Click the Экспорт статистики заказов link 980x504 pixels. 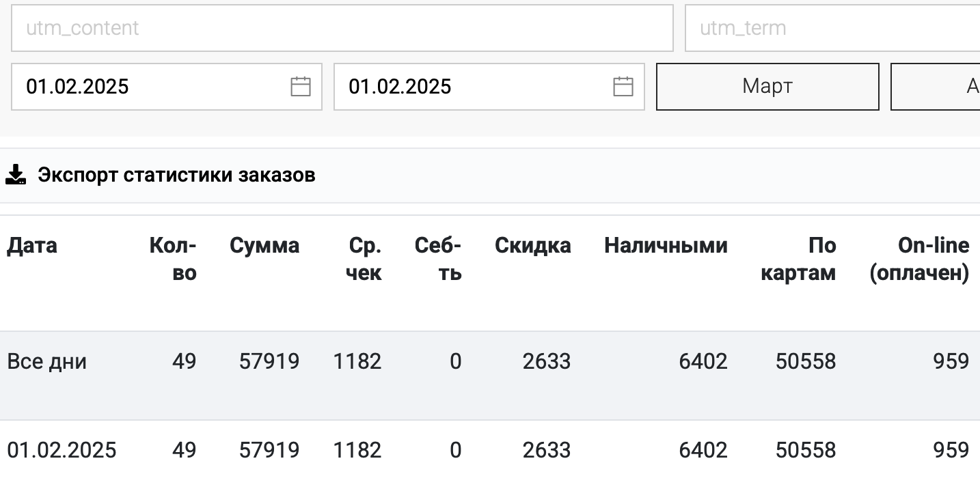pyautogui.click(x=176, y=175)
